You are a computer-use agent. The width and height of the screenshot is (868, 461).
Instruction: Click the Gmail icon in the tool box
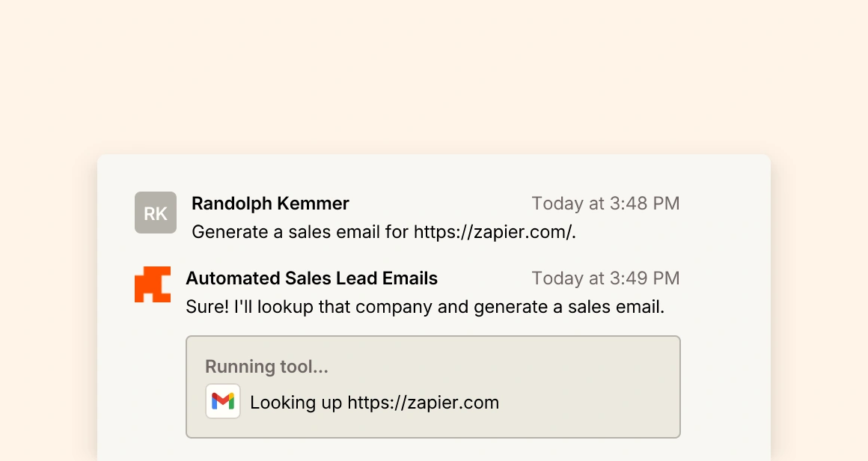223,402
